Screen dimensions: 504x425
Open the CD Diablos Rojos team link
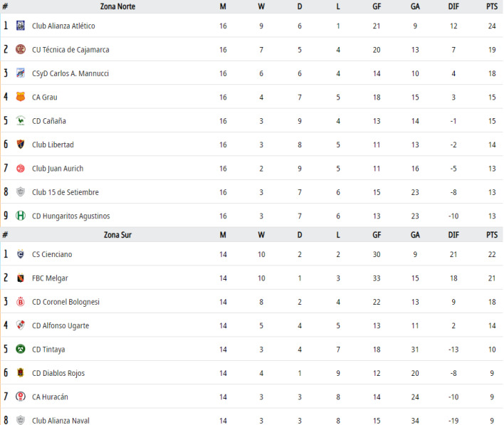pyautogui.click(x=58, y=373)
